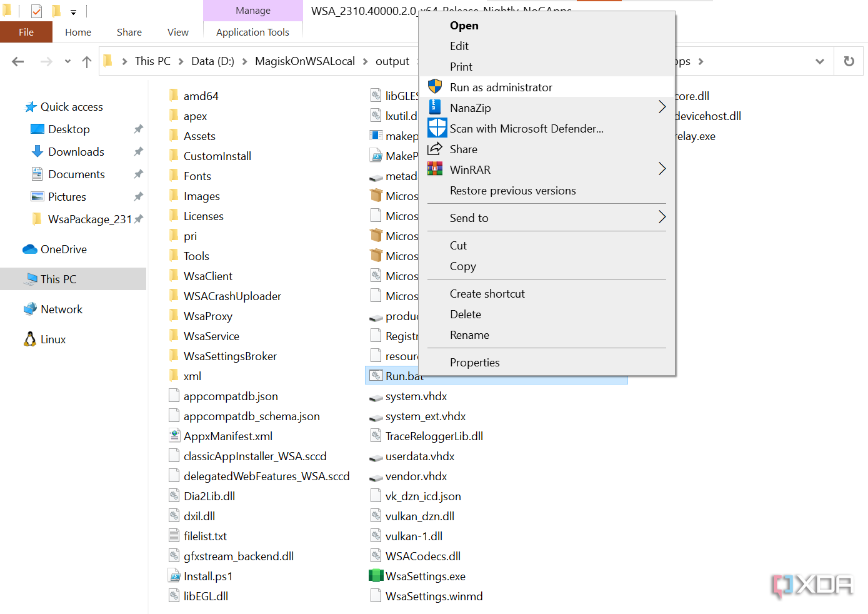The image size is (868, 614).
Task: Click the AppxManifest.xml file icon
Action: click(174, 436)
